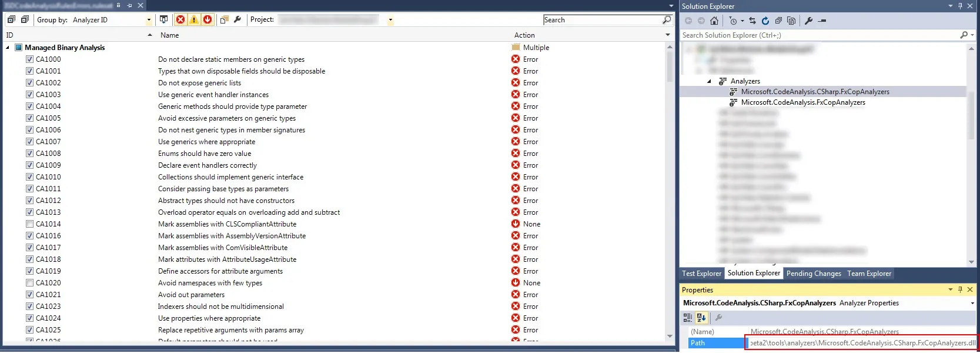Click the Alphabetical sort icon in Properties panel
This screenshot has width=980, height=353.
(701, 318)
